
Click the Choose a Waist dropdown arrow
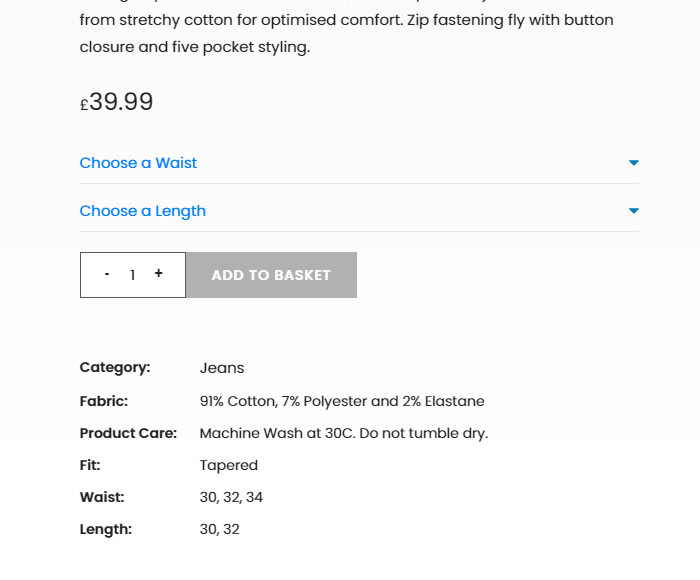point(633,163)
